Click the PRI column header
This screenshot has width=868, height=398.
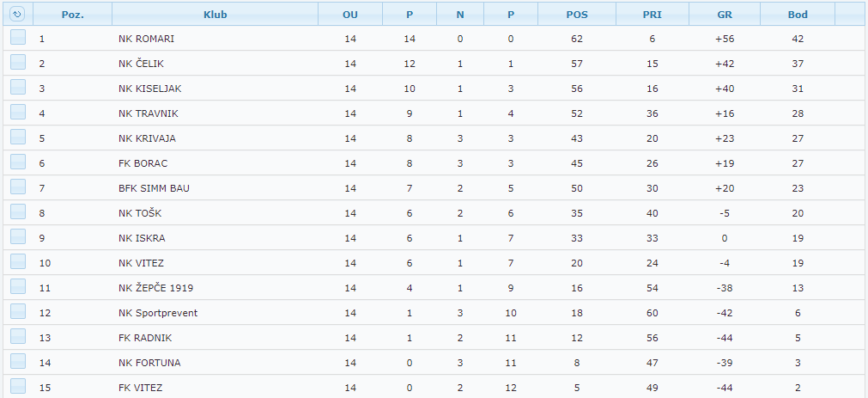652,15
